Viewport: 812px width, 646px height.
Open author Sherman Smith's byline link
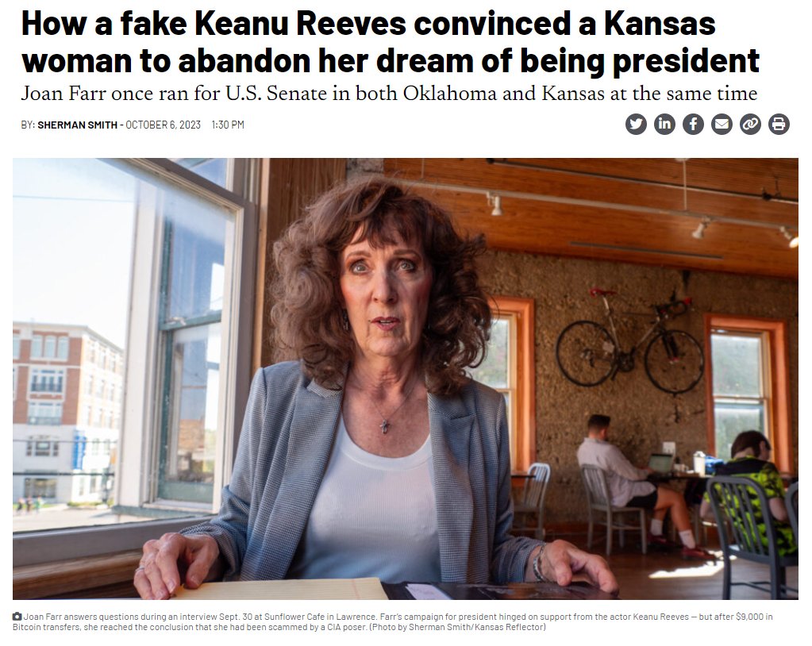77,125
